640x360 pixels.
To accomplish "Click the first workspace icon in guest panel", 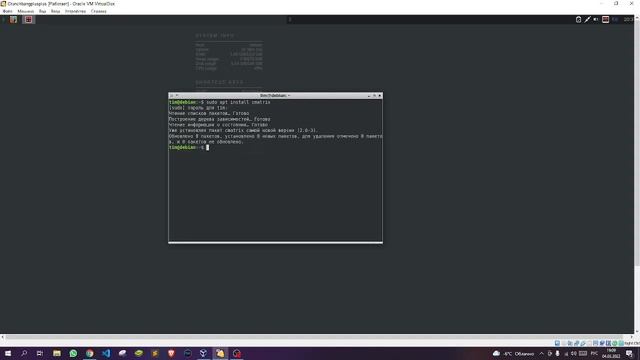I will click(13, 19).
